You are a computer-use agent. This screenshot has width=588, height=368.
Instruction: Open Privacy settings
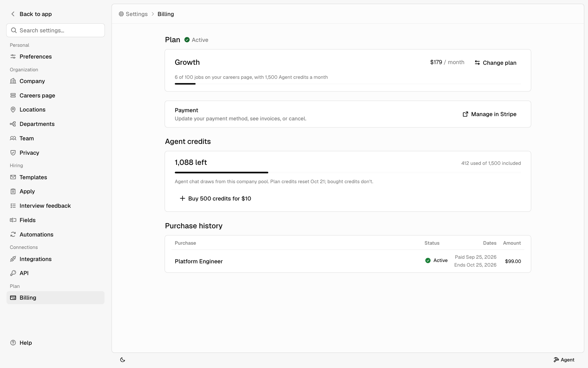(x=56, y=153)
